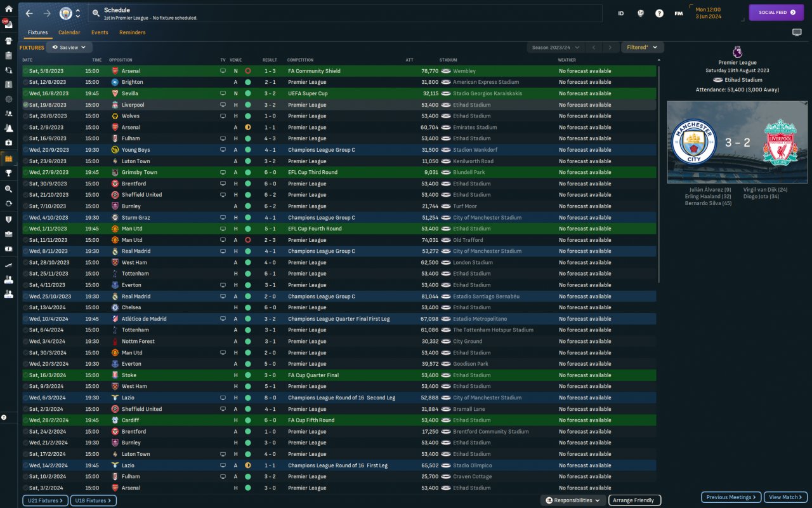The height and width of the screenshot is (508, 812).
Task: Click the help icon at sidebar bottom
Action: coord(4,417)
